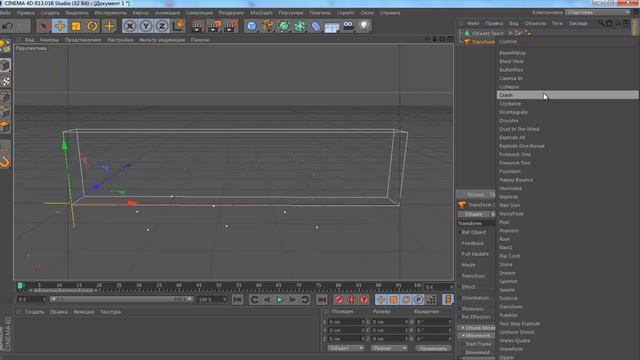Choose Crash from preset list
This screenshot has height=360, width=640.
coord(567,95)
